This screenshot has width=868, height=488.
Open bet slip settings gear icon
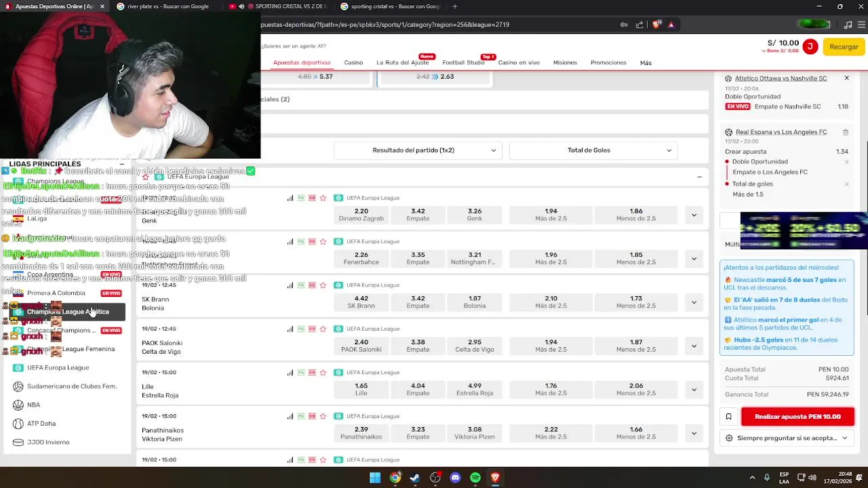click(729, 439)
